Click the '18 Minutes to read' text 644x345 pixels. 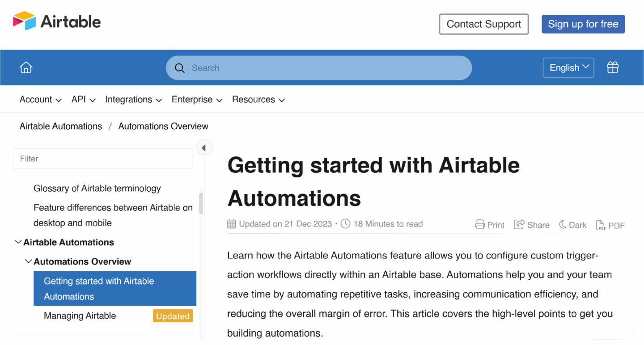coord(388,224)
